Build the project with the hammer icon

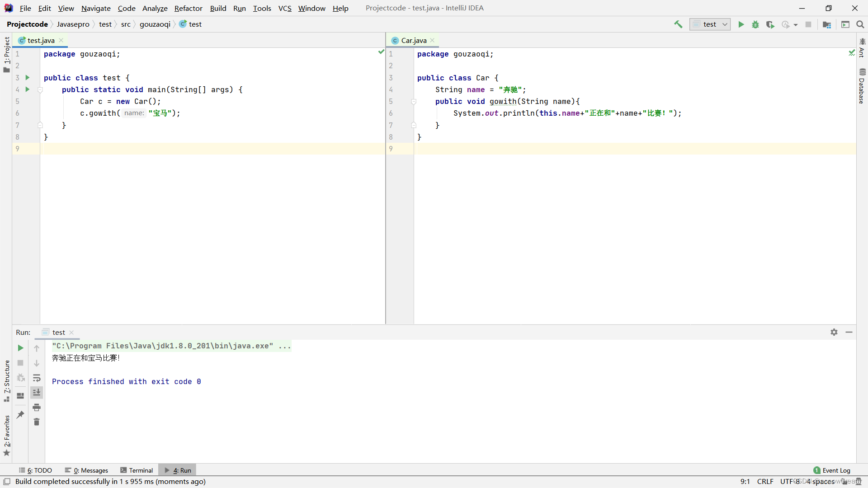678,24
